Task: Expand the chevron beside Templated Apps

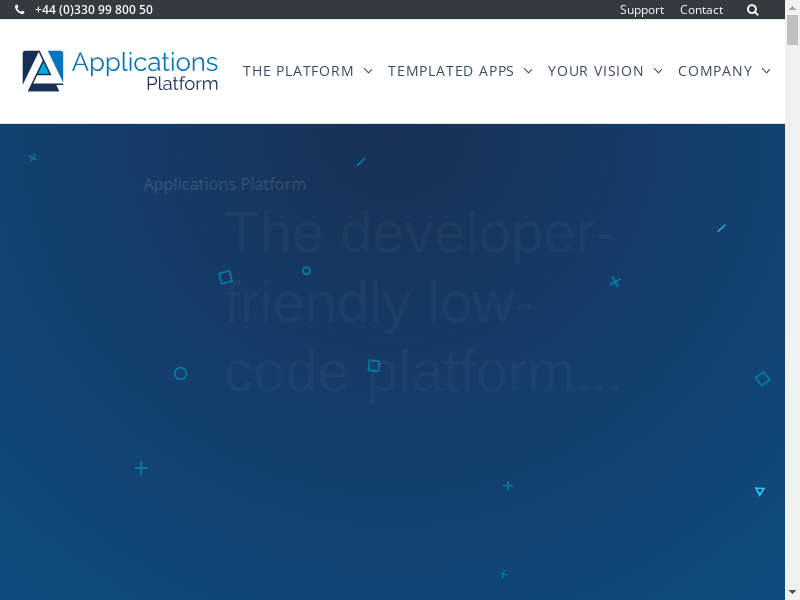Action: [528, 71]
